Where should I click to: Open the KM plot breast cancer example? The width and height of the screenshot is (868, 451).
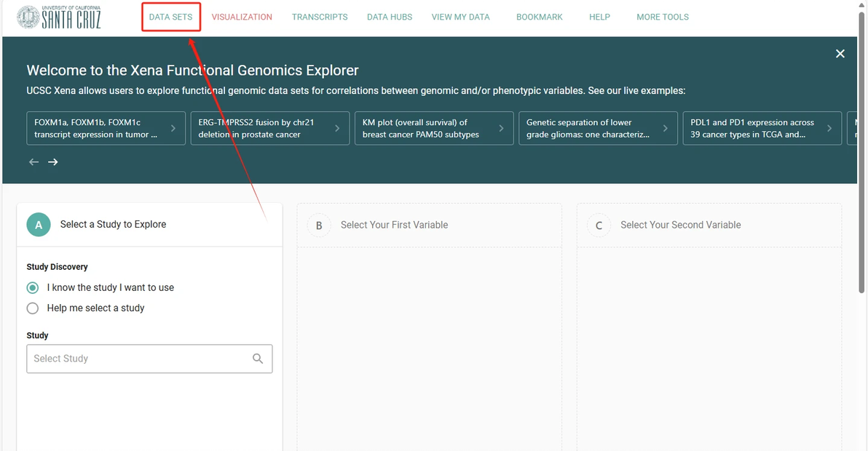(433, 128)
